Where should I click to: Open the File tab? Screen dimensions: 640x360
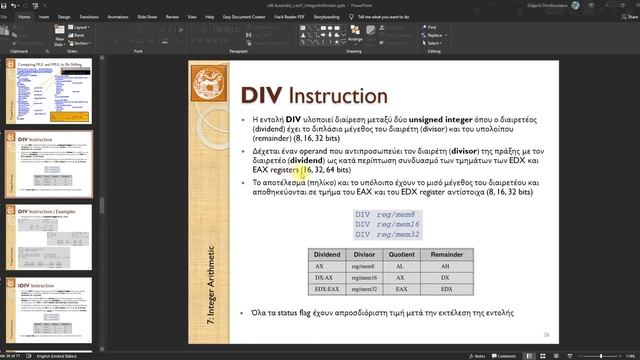click(x=4, y=17)
